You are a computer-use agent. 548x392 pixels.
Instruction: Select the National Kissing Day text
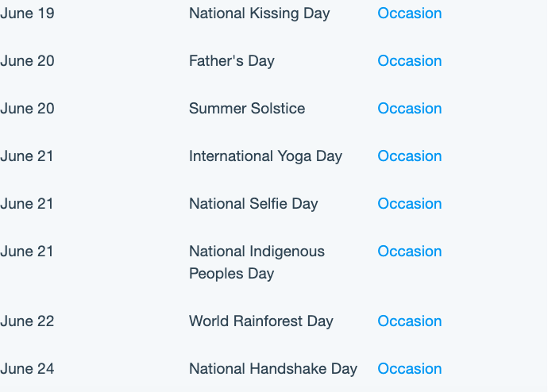point(260,14)
